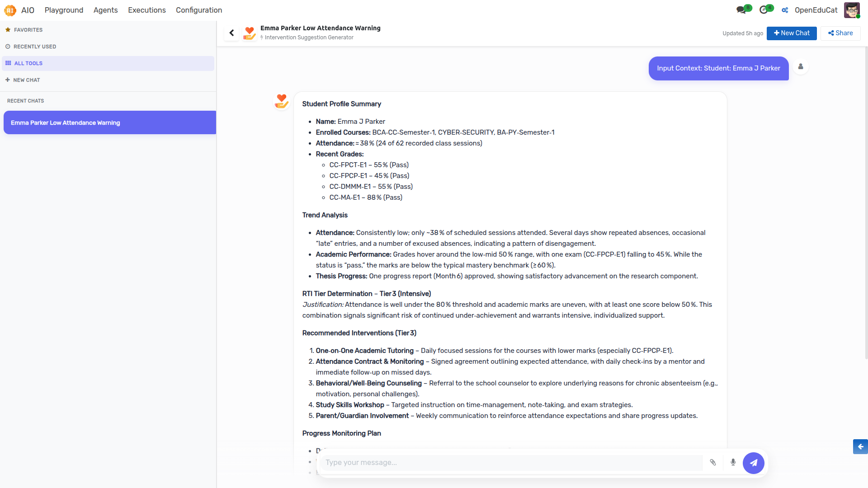Image resolution: width=868 pixels, height=488 pixels.
Task: Click the Recommended Interventions heading
Action: coord(359,333)
